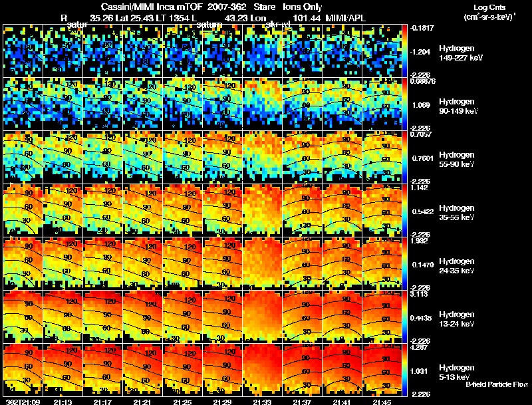The image size is (532, 405).
Task: Click the 'Hydrogen 24-35 keV' row label
Action: [457, 266]
